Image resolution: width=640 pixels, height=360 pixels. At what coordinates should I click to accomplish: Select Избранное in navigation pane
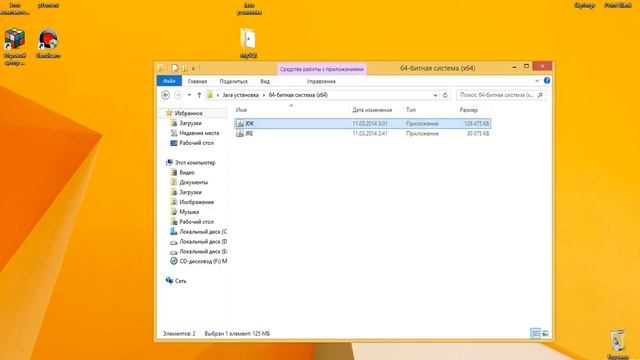pos(188,113)
